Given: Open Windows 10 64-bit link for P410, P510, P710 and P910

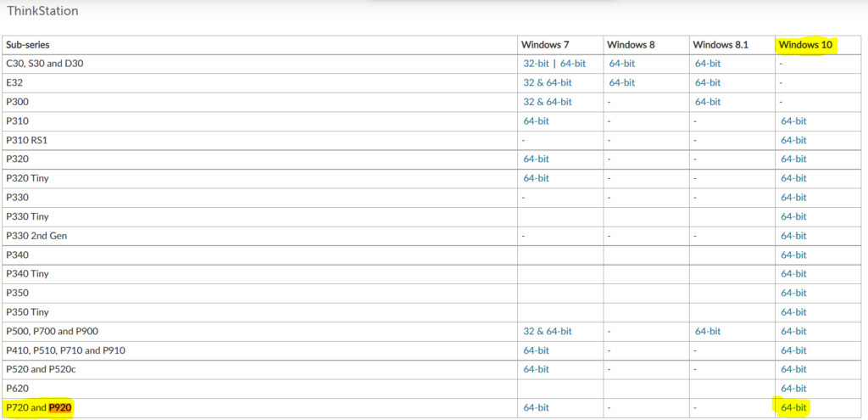Looking at the screenshot, I should (x=793, y=350).
